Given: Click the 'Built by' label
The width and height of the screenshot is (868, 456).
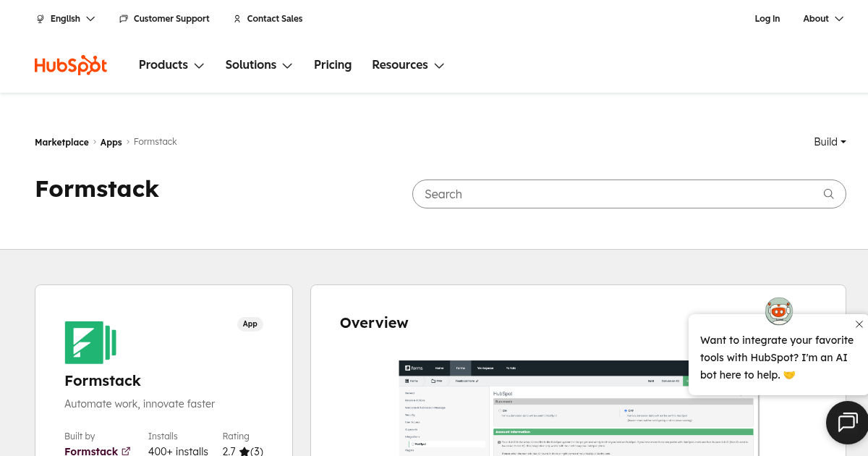Looking at the screenshot, I should coord(80,436).
